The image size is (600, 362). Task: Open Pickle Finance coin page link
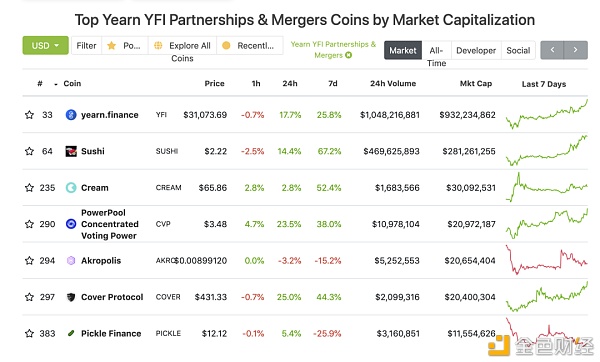pos(111,333)
